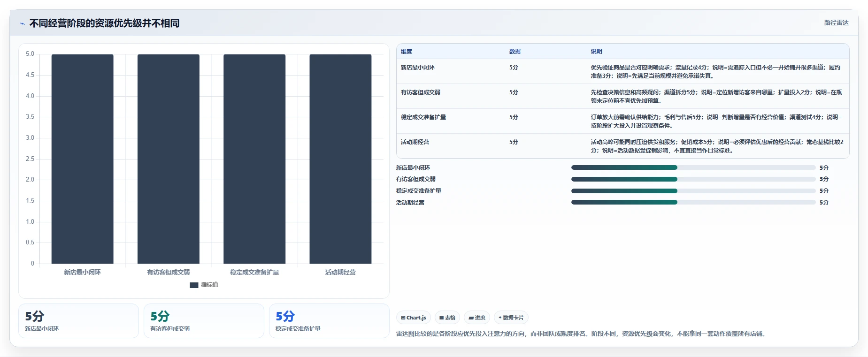This screenshot has height=357, width=868.
Task: Click the 数据 table column header
Action: pyautogui.click(x=515, y=52)
